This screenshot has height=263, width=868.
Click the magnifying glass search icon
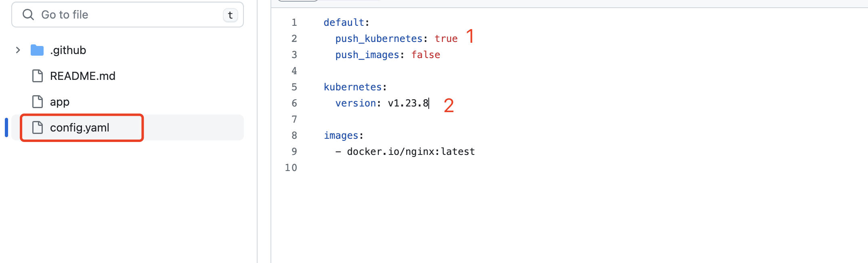click(x=28, y=15)
